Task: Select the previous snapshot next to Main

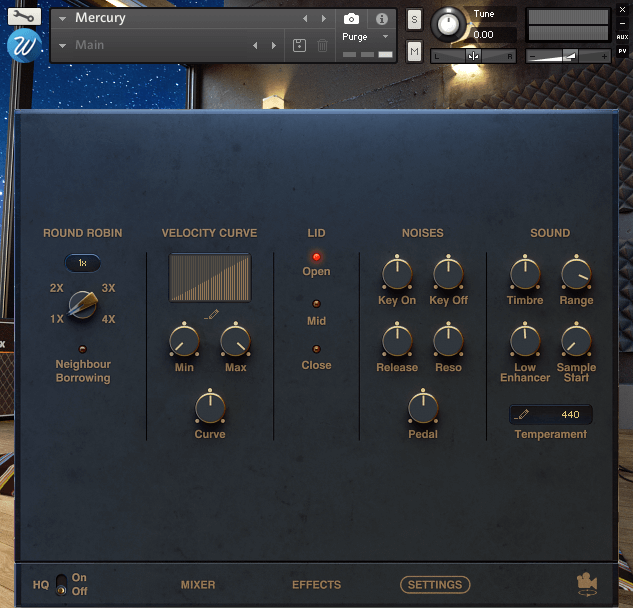Action: click(255, 45)
